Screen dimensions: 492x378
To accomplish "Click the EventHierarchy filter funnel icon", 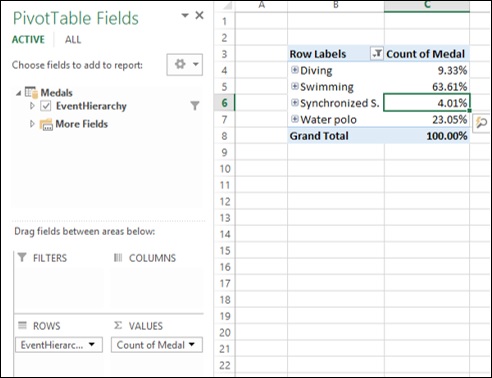I will point(195,106).
